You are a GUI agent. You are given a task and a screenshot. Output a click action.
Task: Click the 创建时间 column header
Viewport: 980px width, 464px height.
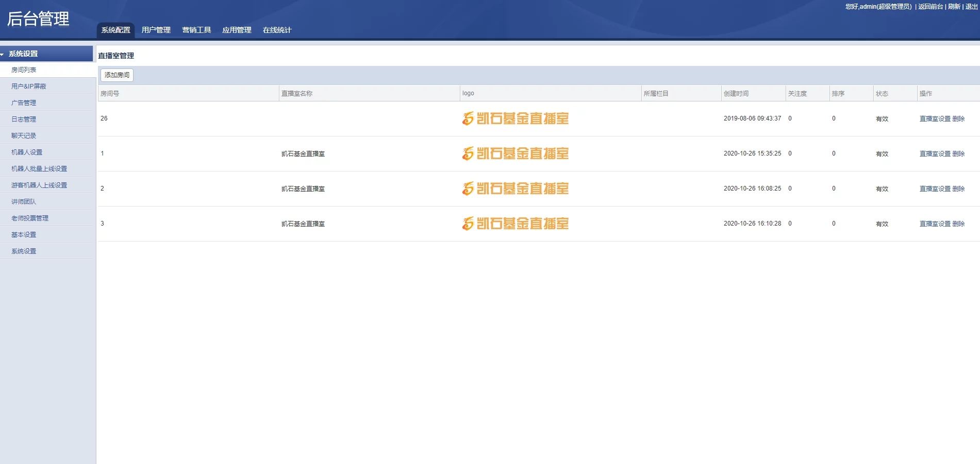(x=736, y=94)
